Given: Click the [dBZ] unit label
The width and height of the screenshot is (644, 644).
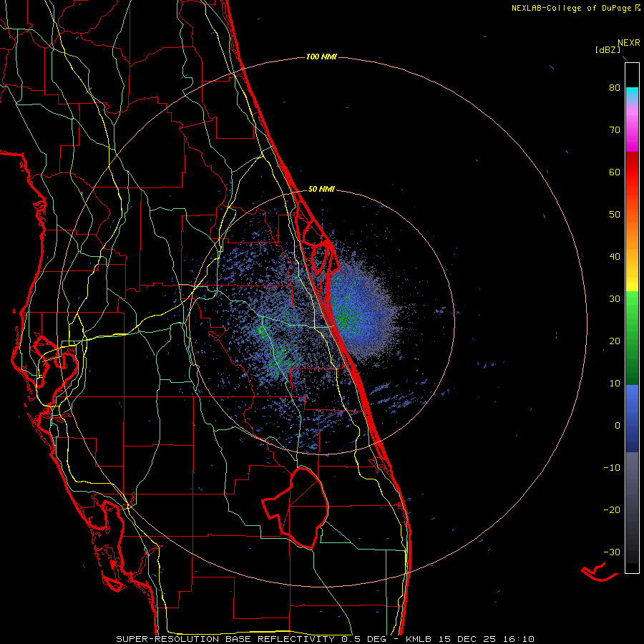Looking at the screenshot, I should [x=608, y=49].
